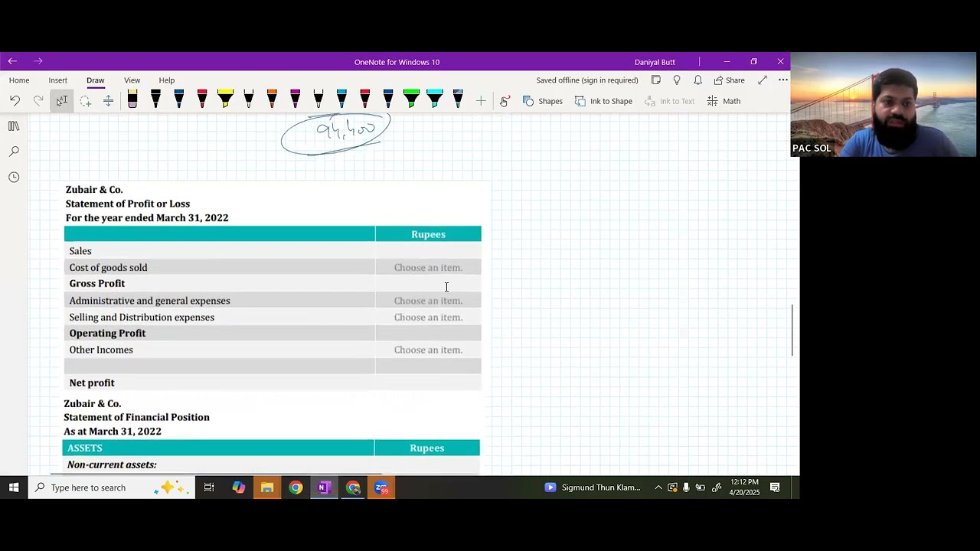This screenshot has width=980, height=551.
Task: Toggle Draw with Touch mode
Action: click(x=505, y=101)
